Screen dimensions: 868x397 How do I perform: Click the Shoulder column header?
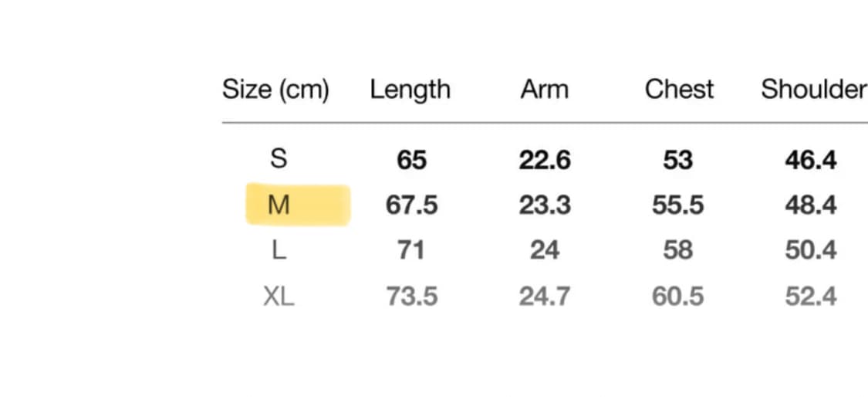(x=814, y=90)
